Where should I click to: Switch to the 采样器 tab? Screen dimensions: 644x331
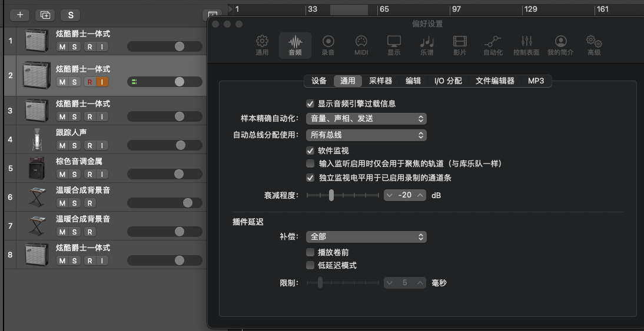[380, 81]
